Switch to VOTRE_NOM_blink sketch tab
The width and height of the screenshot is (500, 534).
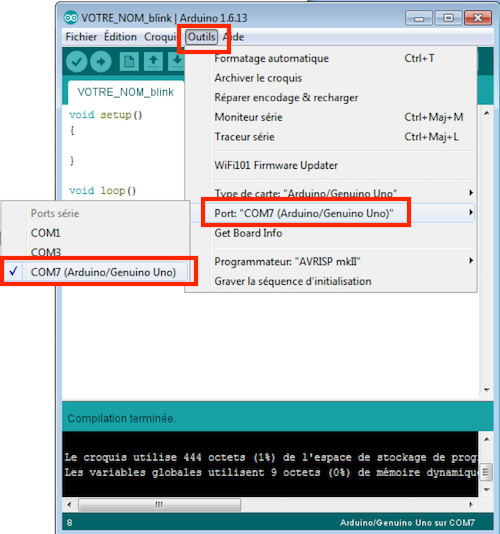coord(125,92)
